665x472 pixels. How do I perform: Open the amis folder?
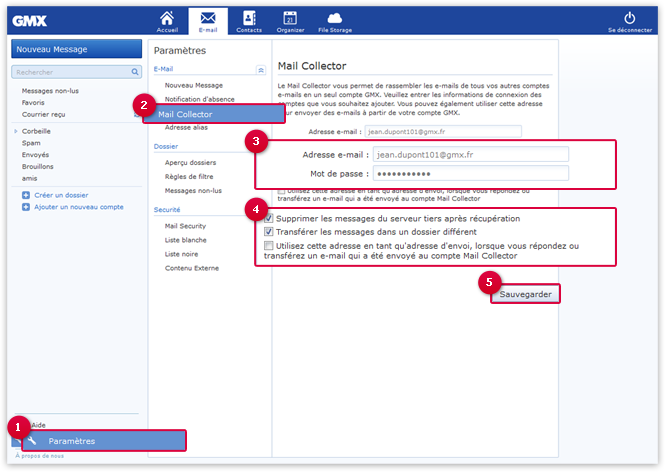click(29, 179)
